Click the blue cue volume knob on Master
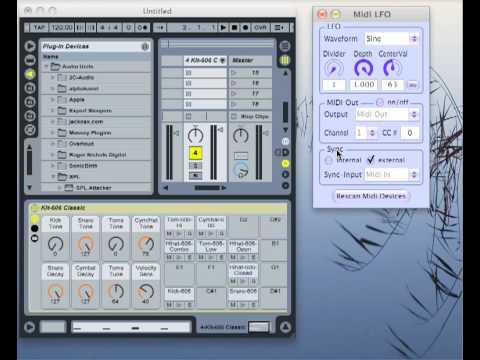Image resolution: width=480 pixels, height=360 pixels. coord(241,170)
